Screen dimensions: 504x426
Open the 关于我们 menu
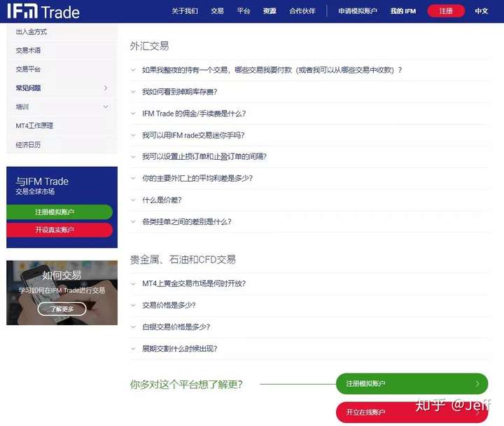(x=185, y=11)
